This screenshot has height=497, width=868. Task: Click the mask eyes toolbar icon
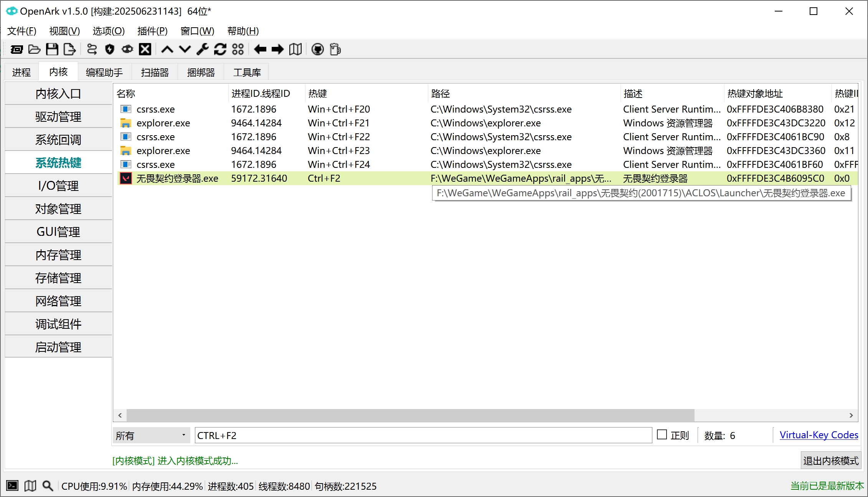tap(127, 49)
